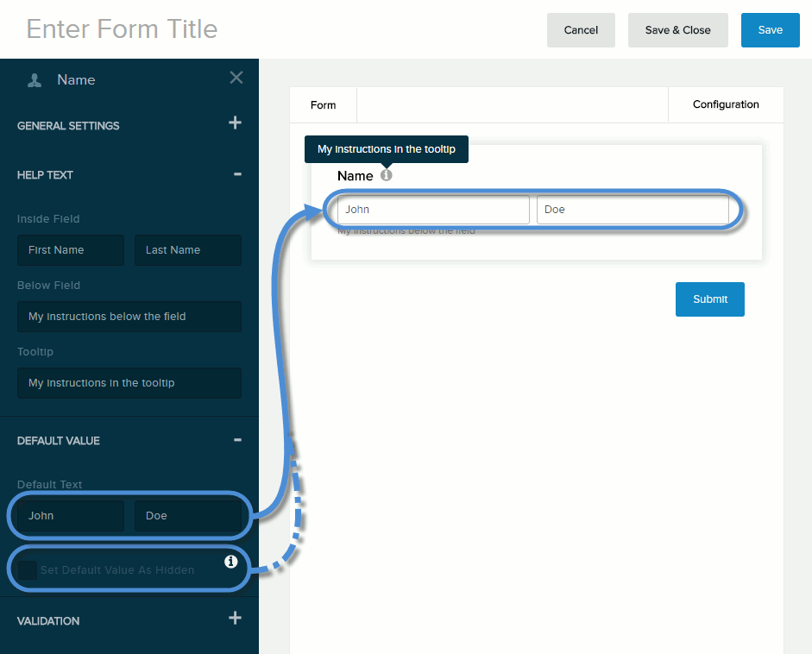Image resolution: width=812 pixels, height=654 pixels.
Task: Click the plus icon on Validation section
Action: (x=235, y=618)
